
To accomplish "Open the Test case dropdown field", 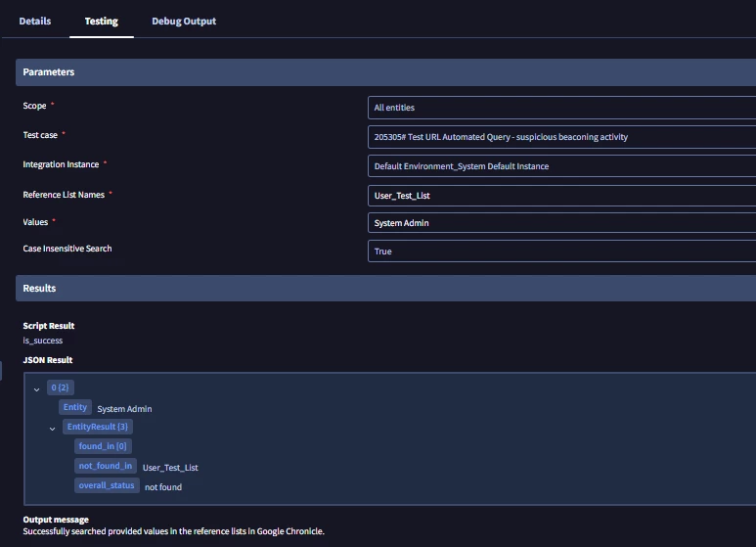I will (561, 137).
